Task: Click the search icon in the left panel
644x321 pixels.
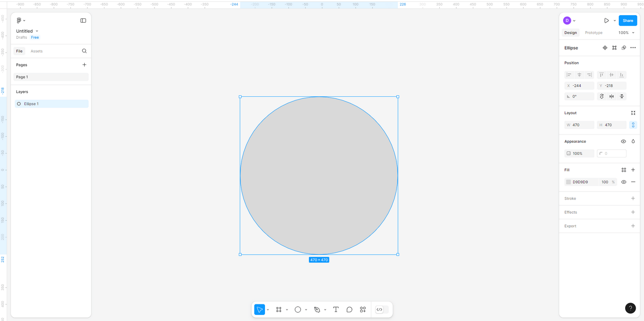Action: pyautogui.click(x=84, y=51)
